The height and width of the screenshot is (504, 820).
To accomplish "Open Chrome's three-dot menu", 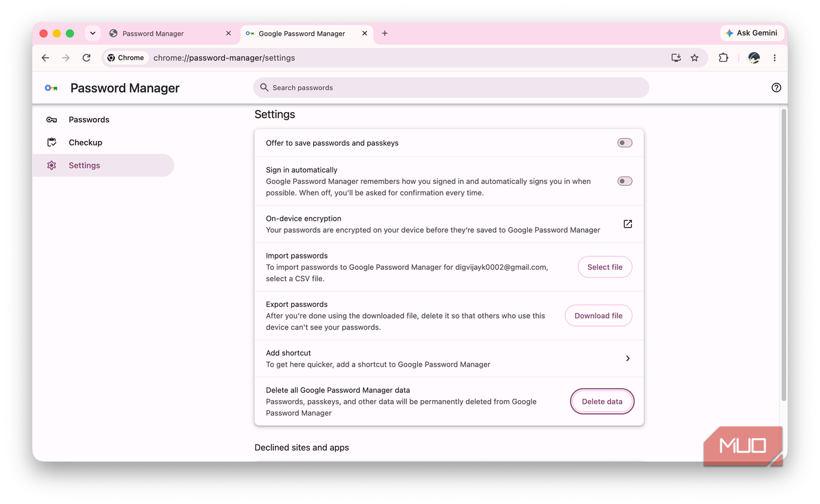I will pyautogui.click(x=775, y=58).
